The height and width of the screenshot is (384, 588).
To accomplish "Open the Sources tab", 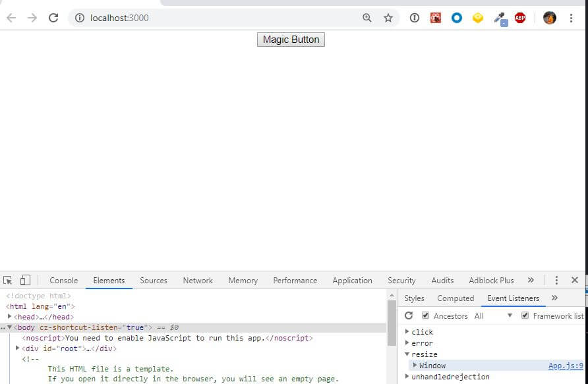I will pyautogui.click(x=154, y=280).
